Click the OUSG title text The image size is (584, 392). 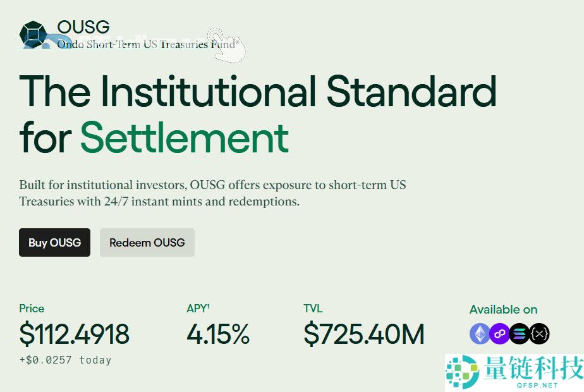point(83,27)
